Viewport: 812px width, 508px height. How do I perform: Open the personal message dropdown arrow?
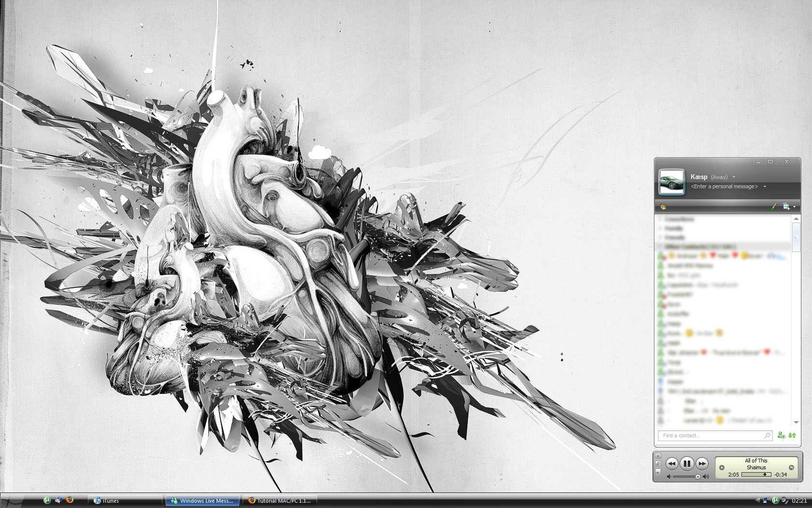[765, 186]
